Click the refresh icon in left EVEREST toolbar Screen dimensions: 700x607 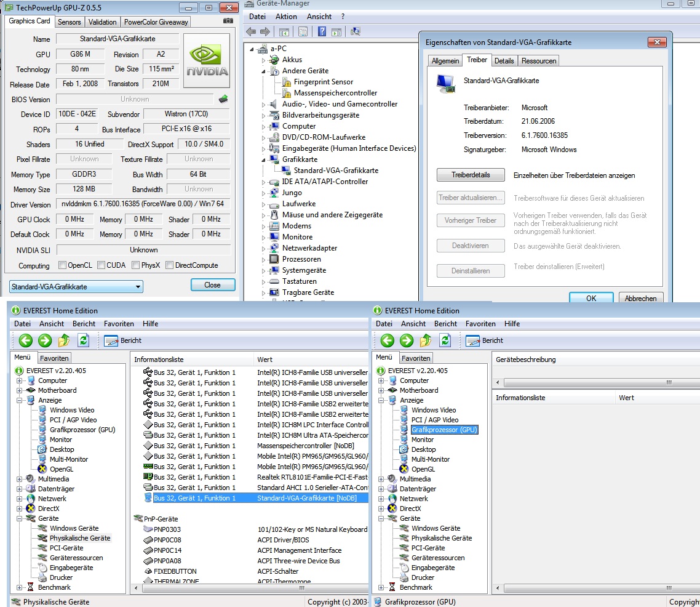(83, 340)
